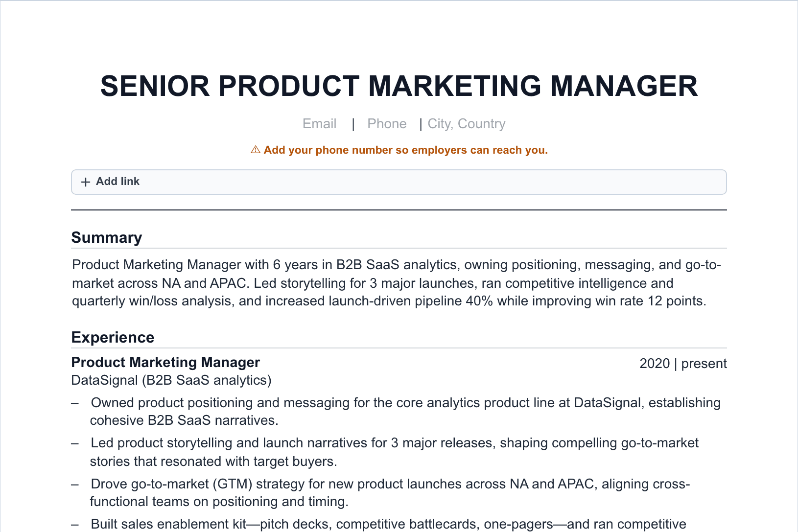Click the Product Marketing Manager job title
Image resolution: width=798 pixels, height=532 pixels.
tap(165, 362)
